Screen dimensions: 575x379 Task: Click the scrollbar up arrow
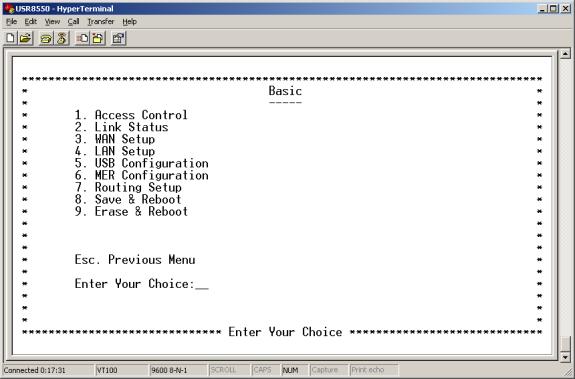point(565,54)
